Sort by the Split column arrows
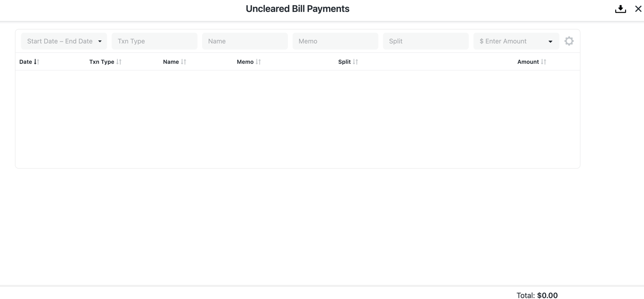 (355, 62)
